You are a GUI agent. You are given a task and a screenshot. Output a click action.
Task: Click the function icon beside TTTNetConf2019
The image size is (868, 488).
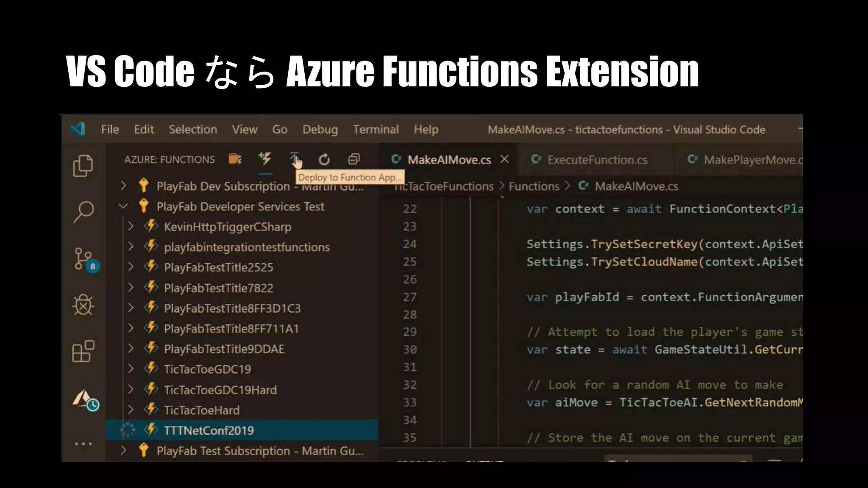tap(151, 430)
